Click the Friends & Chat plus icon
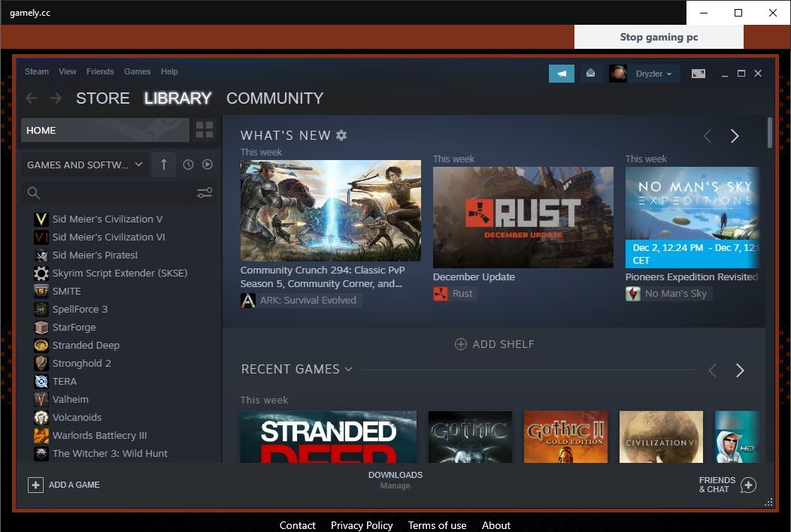The image size is (791, 532). (748, 485)
